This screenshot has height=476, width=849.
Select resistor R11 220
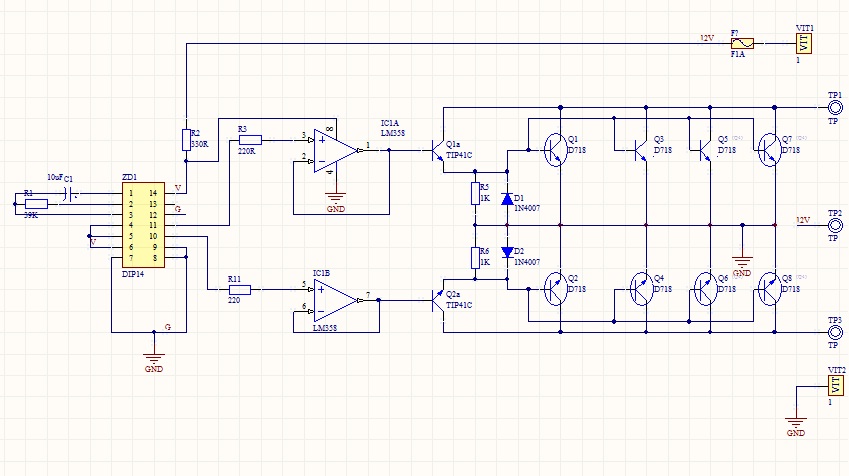239,290
